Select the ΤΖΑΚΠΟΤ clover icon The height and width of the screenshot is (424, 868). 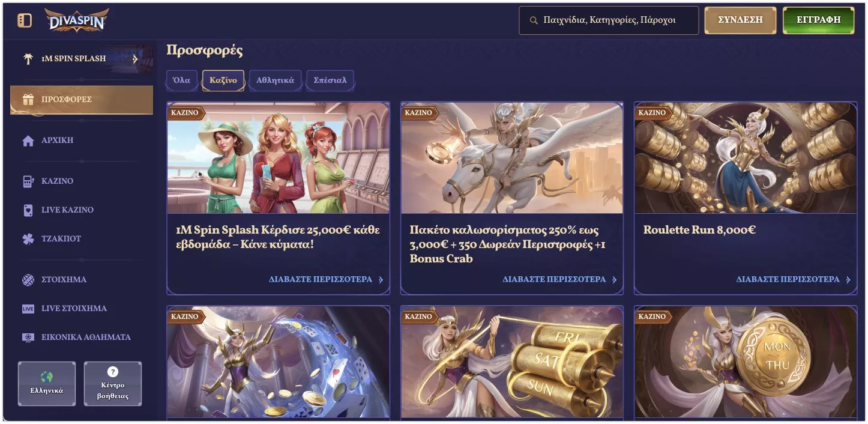(28, 239)
